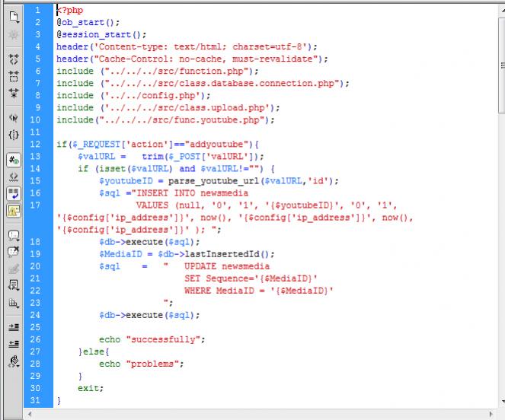Open Format Source Code dropdown
Image resolution: width=505 pixels, height=420 pixels.
point(14,361)
